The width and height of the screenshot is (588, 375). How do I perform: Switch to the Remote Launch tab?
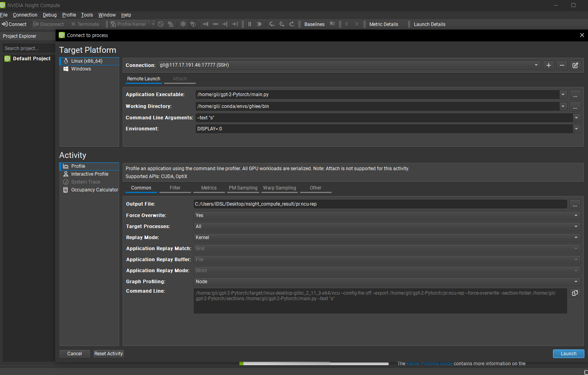tap(144, 79)
